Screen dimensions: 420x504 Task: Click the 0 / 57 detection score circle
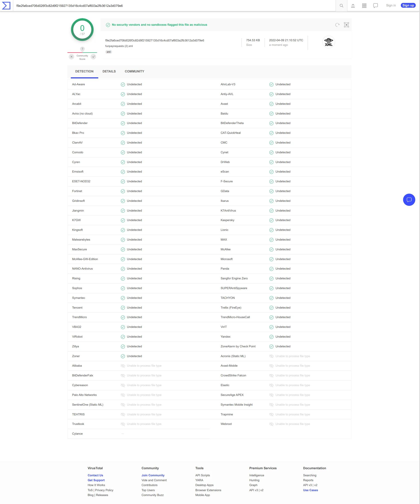82,30
